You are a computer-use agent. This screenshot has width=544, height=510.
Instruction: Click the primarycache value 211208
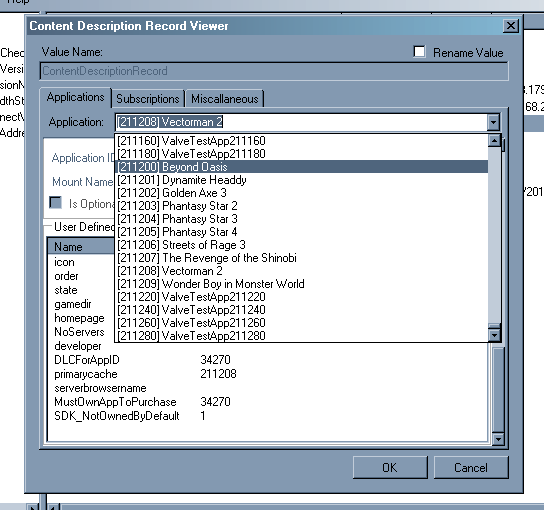point(218,374)
